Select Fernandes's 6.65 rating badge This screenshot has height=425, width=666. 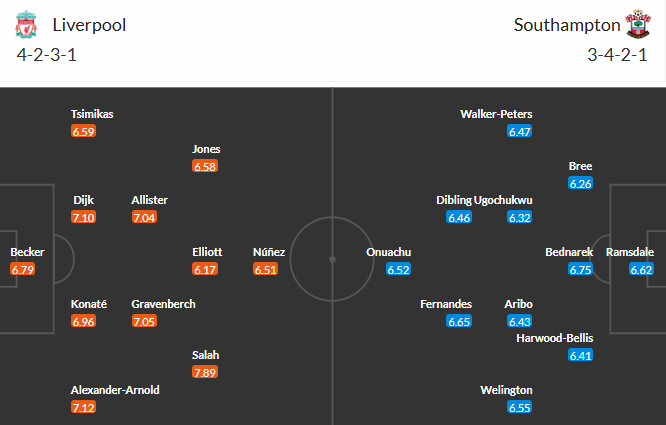[459, 321]
